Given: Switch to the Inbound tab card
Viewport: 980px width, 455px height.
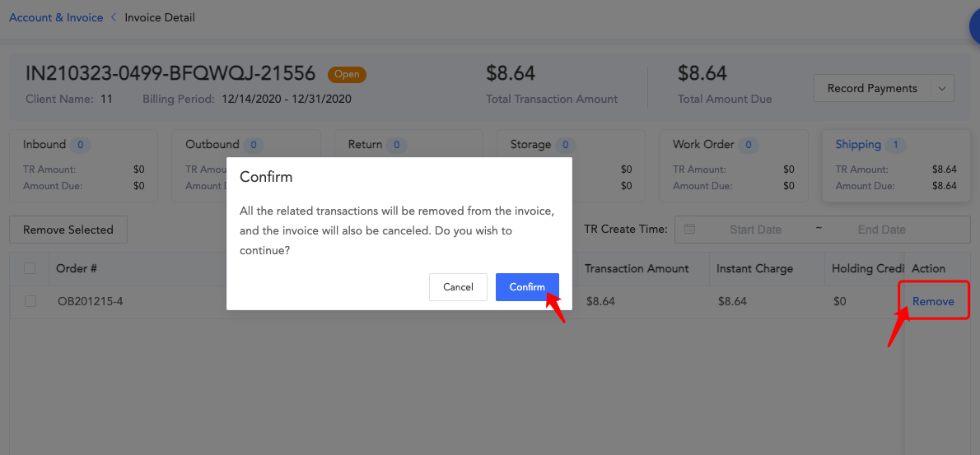Looking at the screenshot, I should [84, 165].
